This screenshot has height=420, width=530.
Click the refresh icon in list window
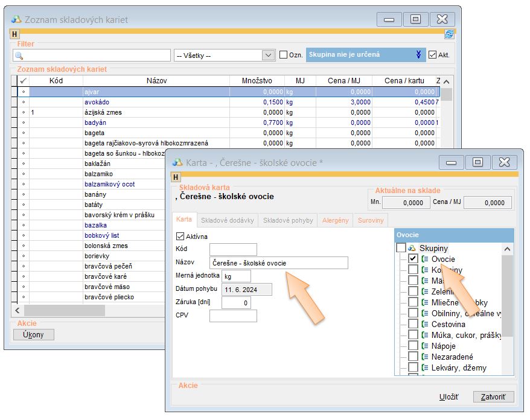(449, 34)
